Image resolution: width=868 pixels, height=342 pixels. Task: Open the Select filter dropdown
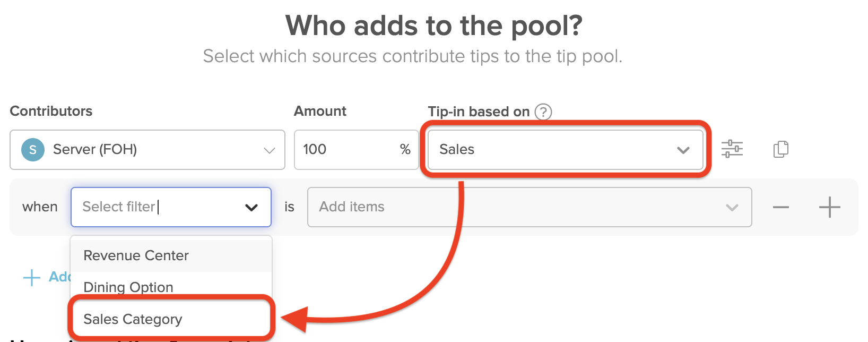[x=171, y=207]
